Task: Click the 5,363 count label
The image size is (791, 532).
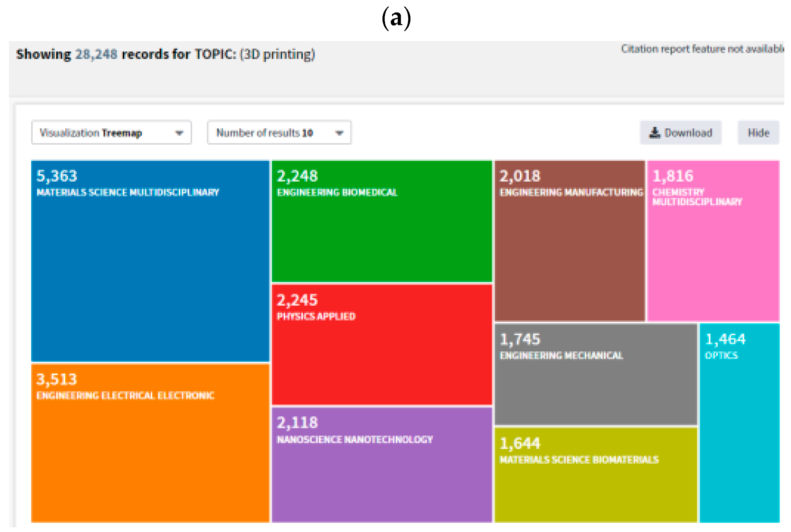Action: tap(57, 176)
